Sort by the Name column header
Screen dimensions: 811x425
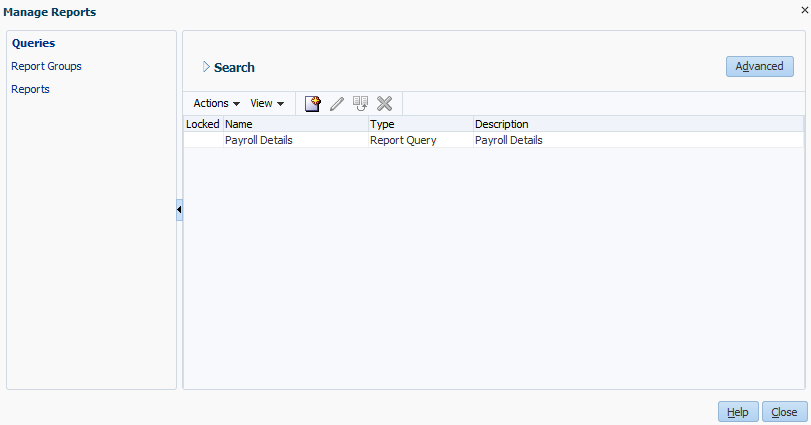tap(239, 124)
